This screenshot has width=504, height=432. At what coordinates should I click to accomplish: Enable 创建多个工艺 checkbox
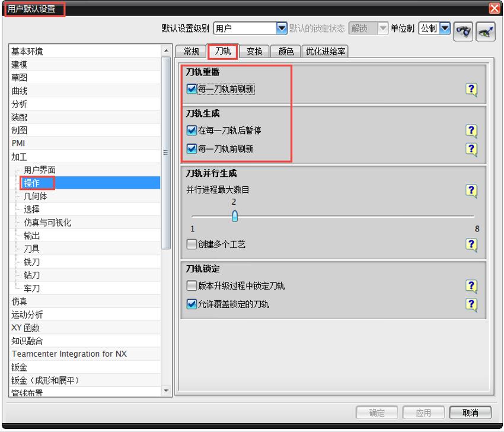click(x=191, y=244)
